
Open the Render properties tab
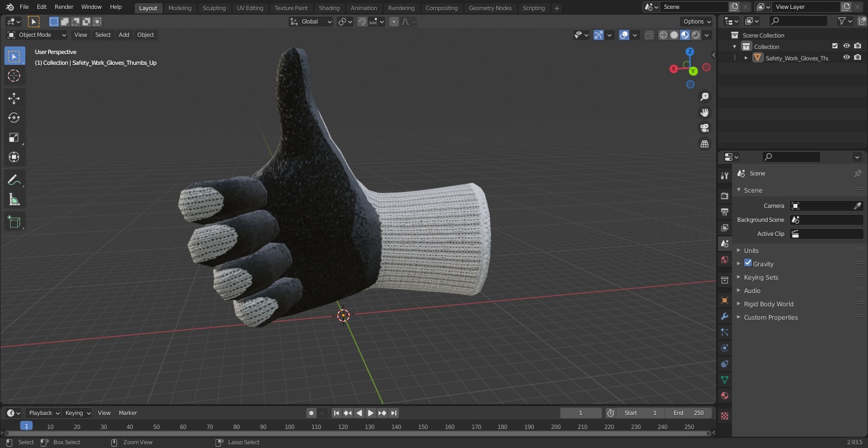coord(724,196)
